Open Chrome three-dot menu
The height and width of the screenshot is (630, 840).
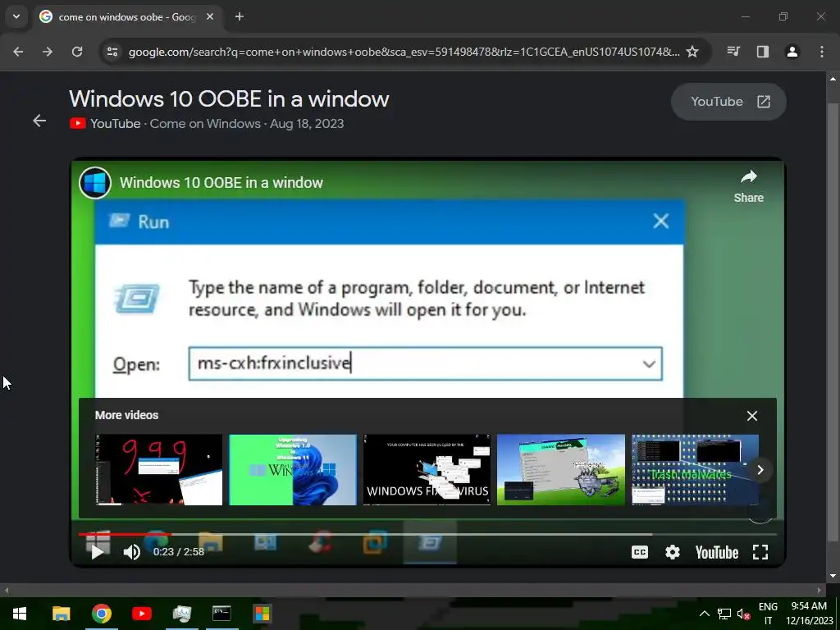coord(822,52)
